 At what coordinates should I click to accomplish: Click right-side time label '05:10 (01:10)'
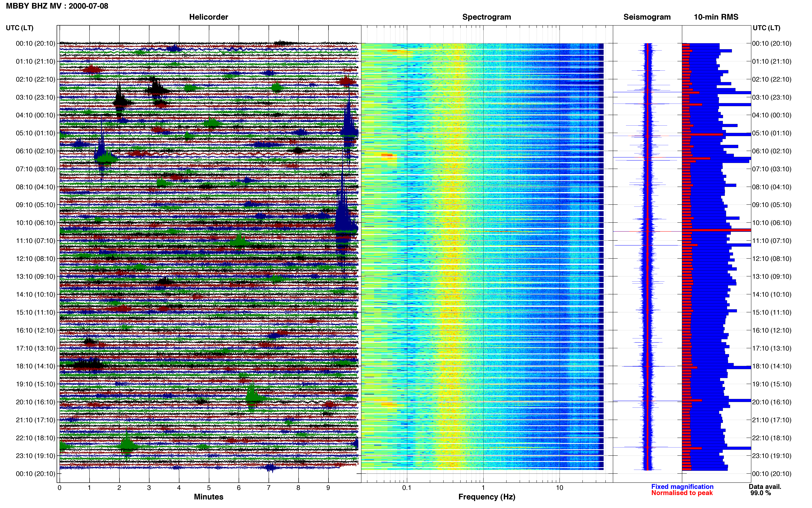(772, 133)
